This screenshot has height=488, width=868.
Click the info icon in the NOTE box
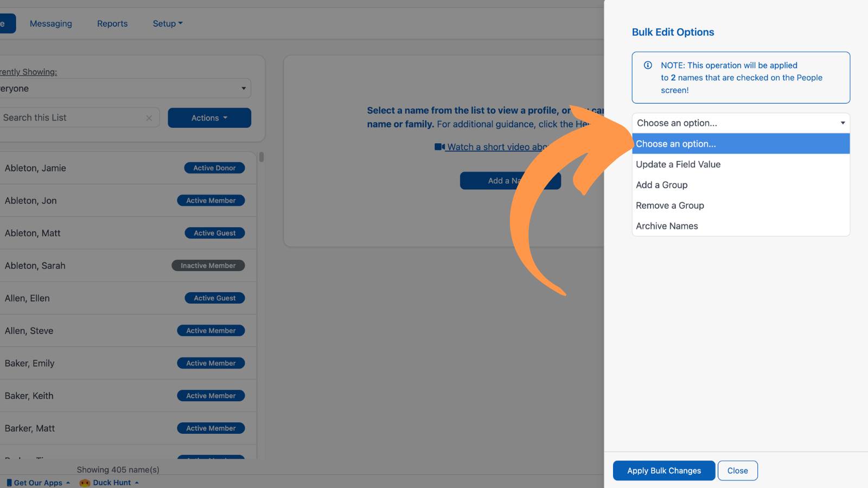648,65
